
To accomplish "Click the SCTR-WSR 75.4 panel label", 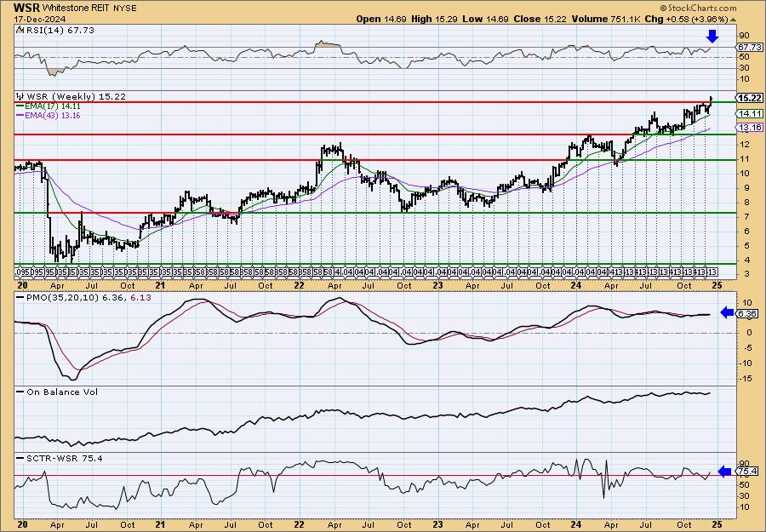I will pos(64,458).
